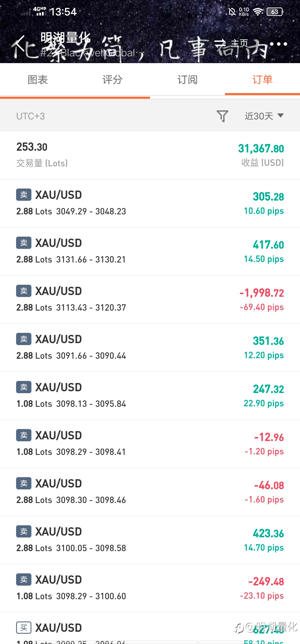Tap the 卖 badge on the 305.28 order
Image resolution: width=300 pixels, height=644 pixels.
tap(24, 195)
